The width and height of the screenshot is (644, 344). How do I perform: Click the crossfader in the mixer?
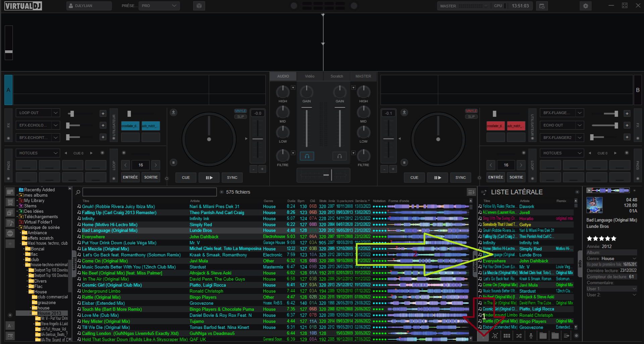[323, 175]
